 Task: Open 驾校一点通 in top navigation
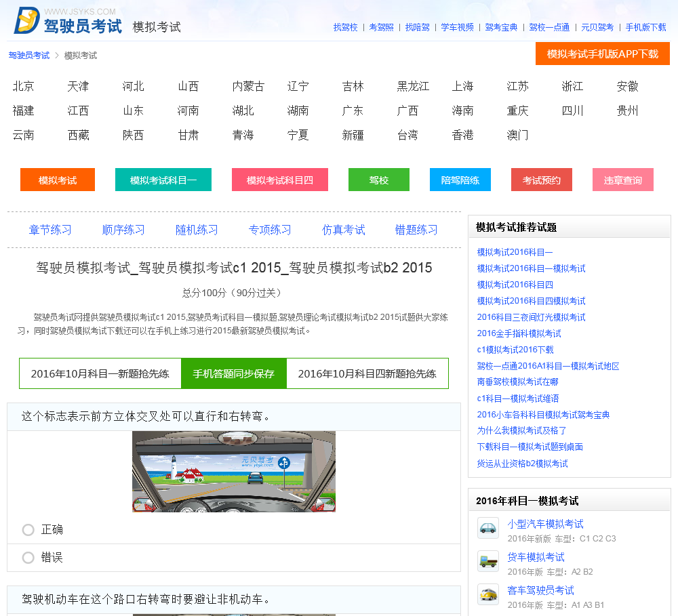point(549,27)
